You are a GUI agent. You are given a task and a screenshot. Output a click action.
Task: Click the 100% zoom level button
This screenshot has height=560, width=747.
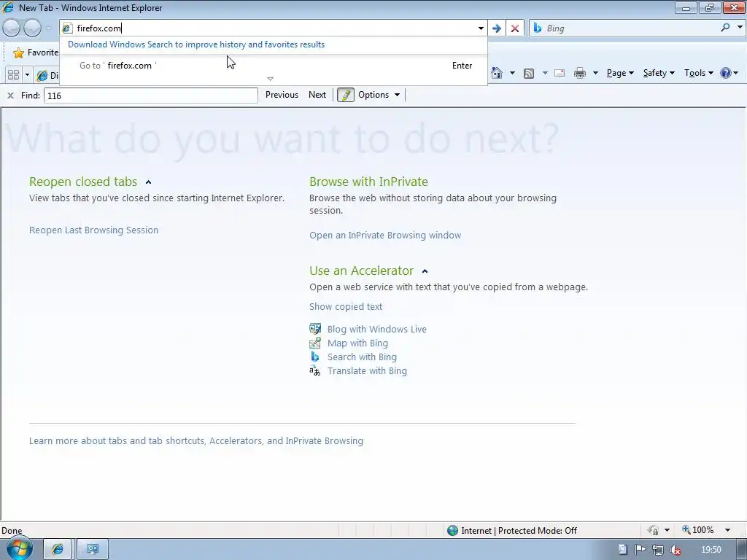[698, 530]
